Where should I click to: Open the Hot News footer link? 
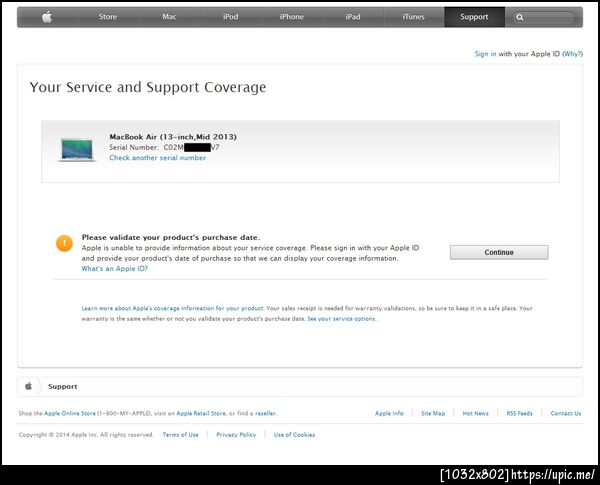click(x=475, y=413)
